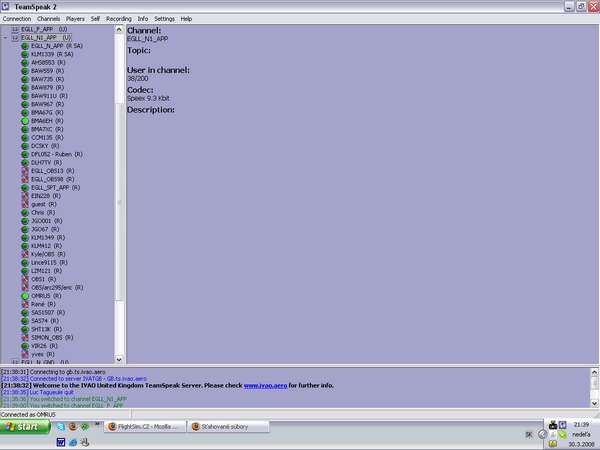Select player SAS74 in the list
Viewport: 600px width, 450px height.
[45, 321]
